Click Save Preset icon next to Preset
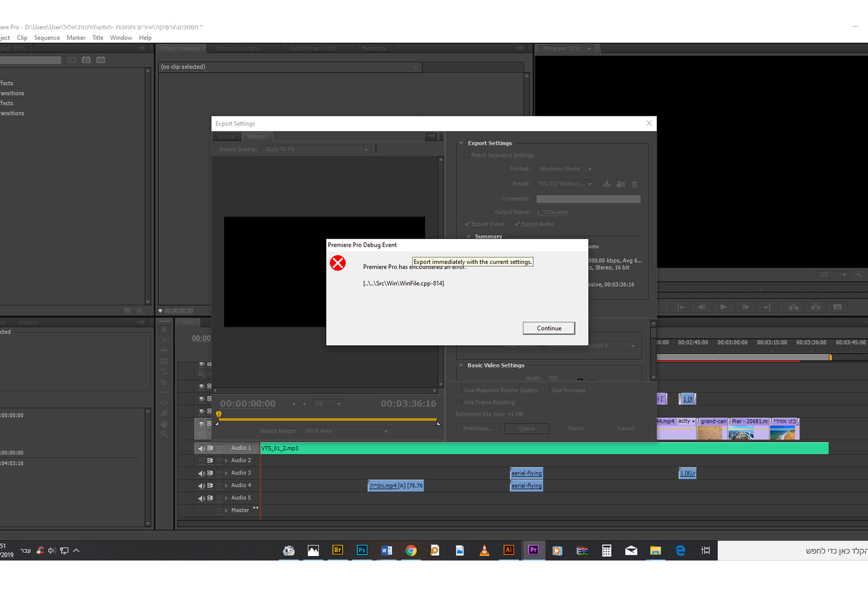The height and width of the screenshot is (614, 868). [606, 184]
